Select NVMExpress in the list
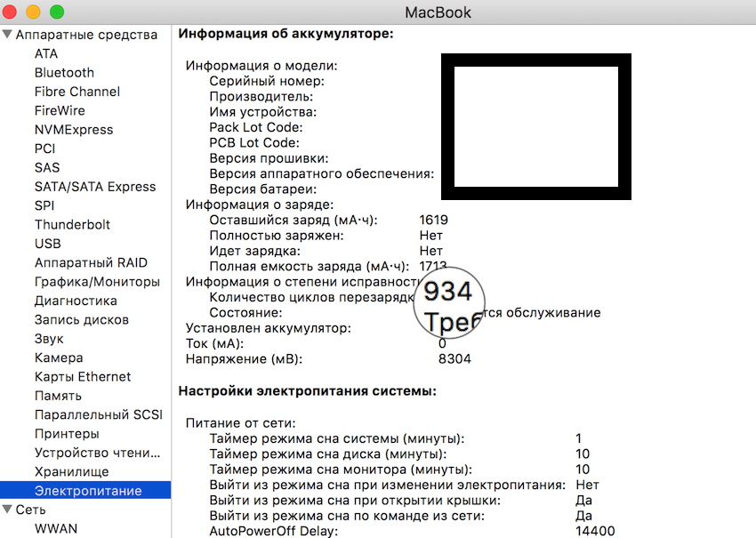756x538 pixels. pyautogui.click(x=74, y=130)
